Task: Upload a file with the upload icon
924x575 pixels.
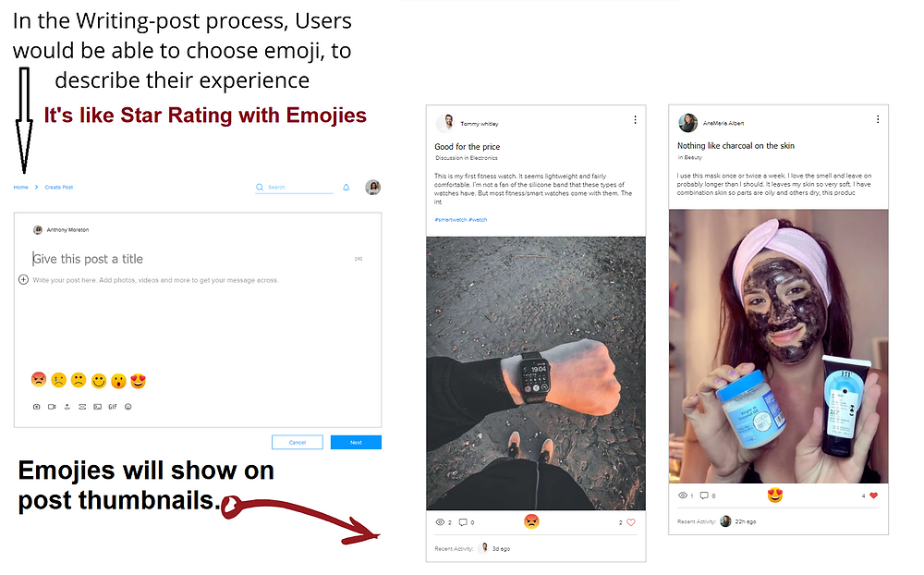Action: (x=67, y=407)
